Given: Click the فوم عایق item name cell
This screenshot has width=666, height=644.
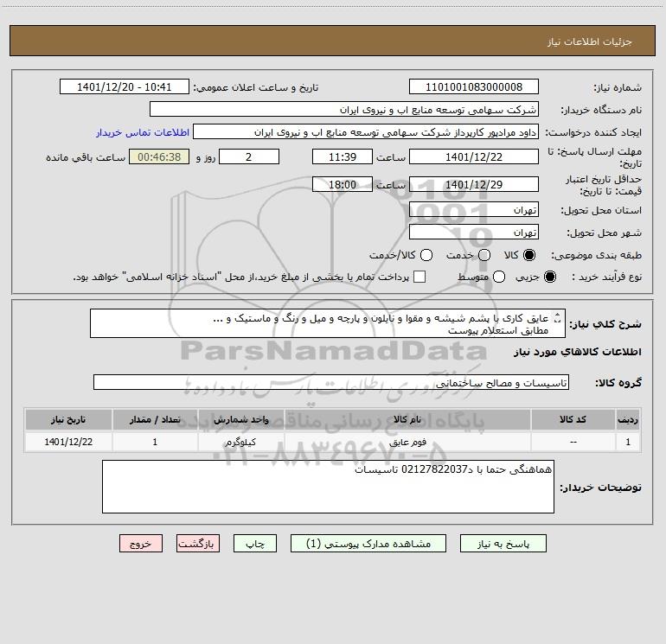Looking at the screenshot, I should point(407,442).
